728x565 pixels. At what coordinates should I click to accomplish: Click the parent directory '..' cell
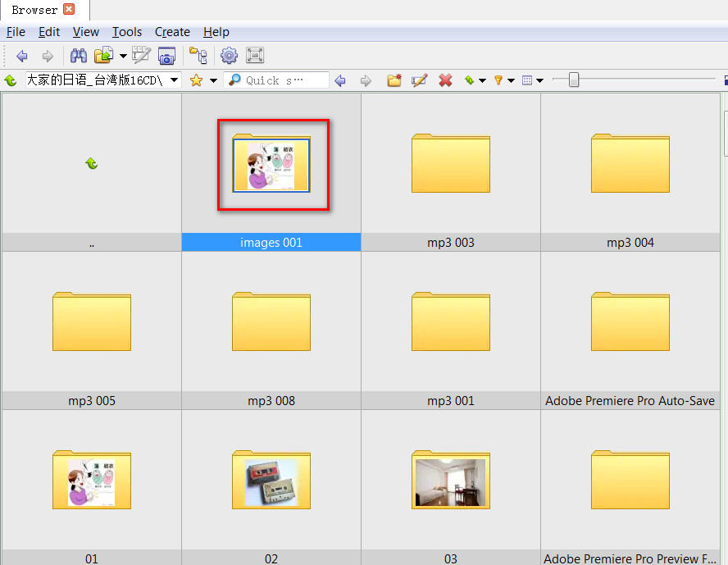(x=92, y=171)
